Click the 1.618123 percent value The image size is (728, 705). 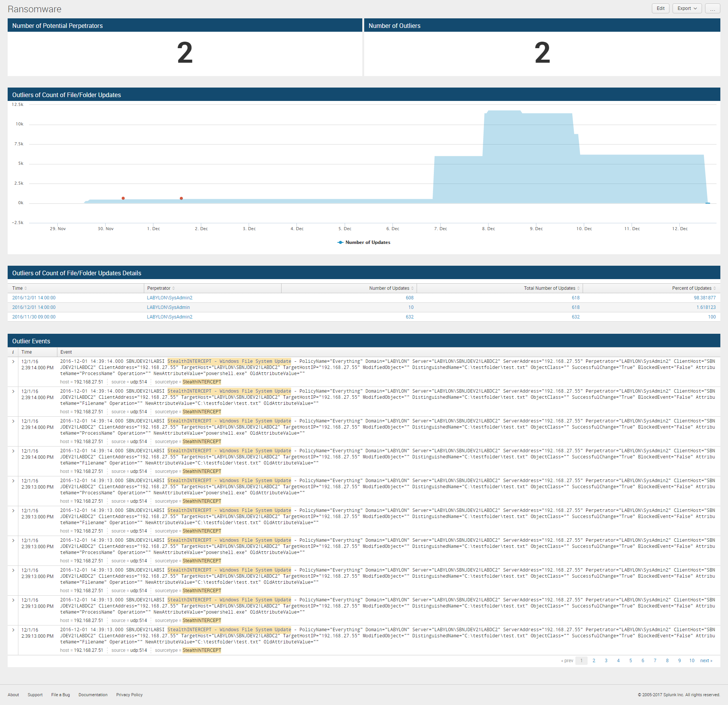coord(706,307)
